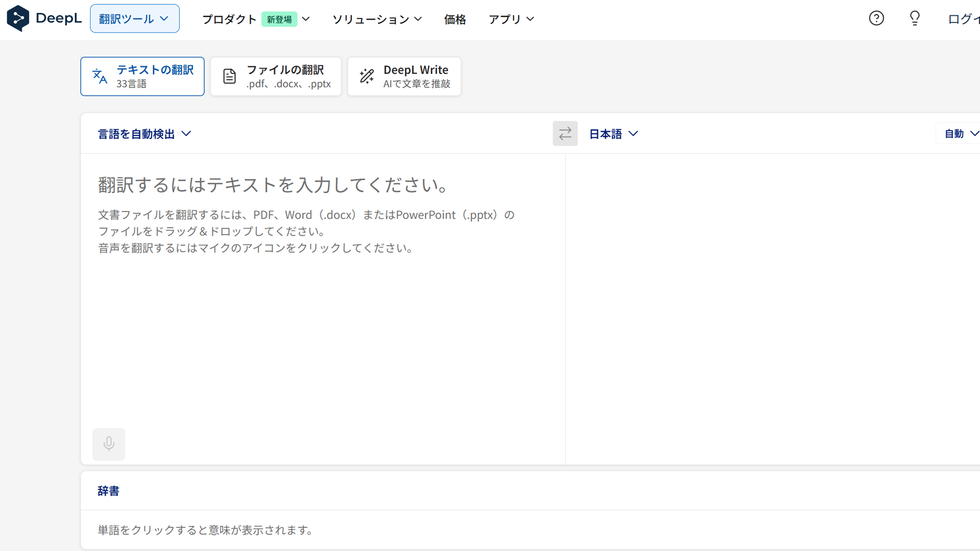This screenshot has width=980, height=551.
Task: Open the ソリューション menu
Action: (x=371, y=19)
